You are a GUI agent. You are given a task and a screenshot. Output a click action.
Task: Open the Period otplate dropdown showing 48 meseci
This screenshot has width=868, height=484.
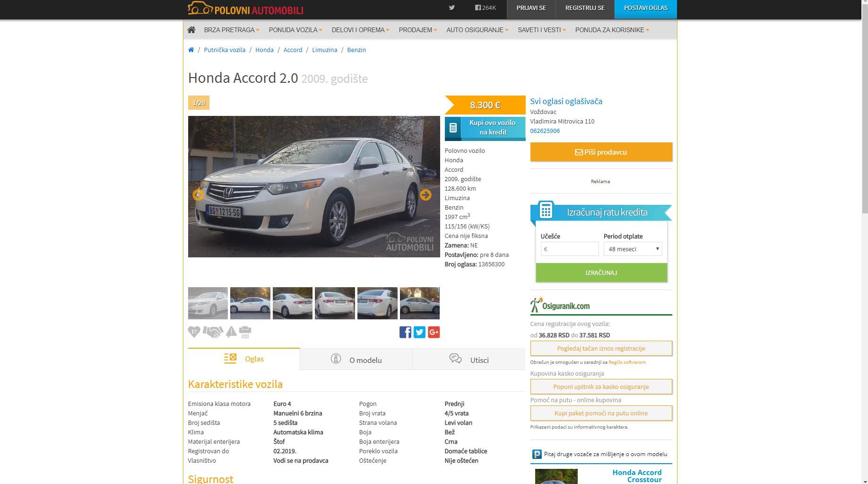[x=633, y=249]
